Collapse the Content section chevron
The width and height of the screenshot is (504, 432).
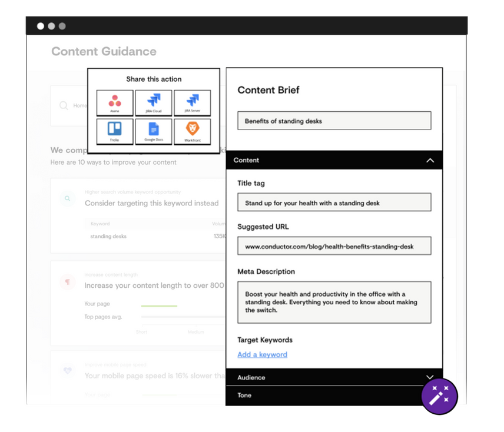pos(430,160)
